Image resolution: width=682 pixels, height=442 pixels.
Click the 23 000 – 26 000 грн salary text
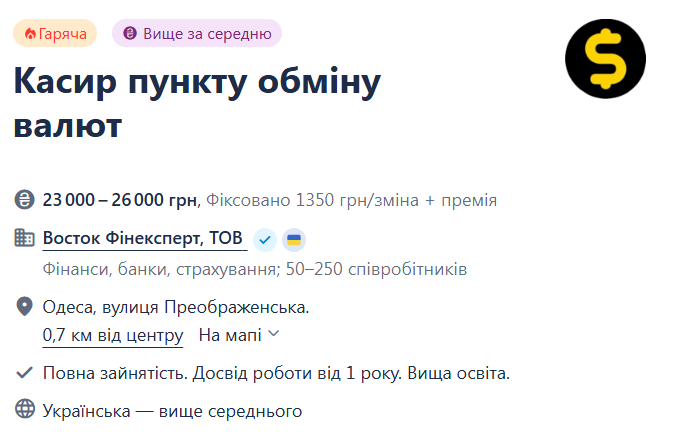pyautogui.click(x=120, y=200)
